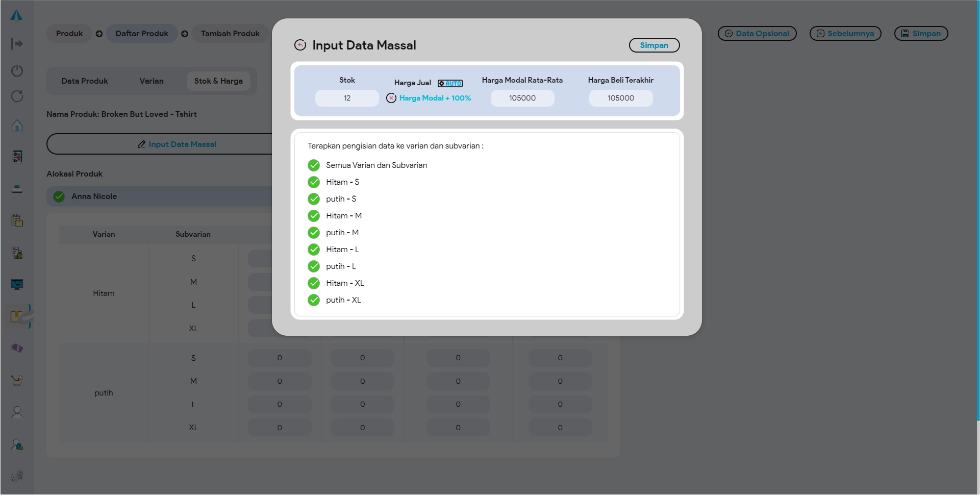Switch to the Varian tab
This screenshot has width=980, height=495.
(152, 81)
